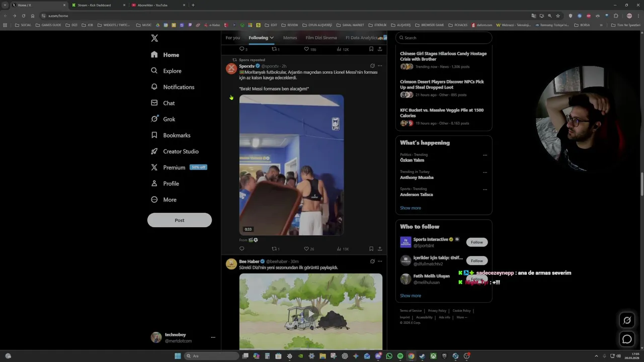Repost the Sporxtv post
644x362 pixels.
[276, 249]
